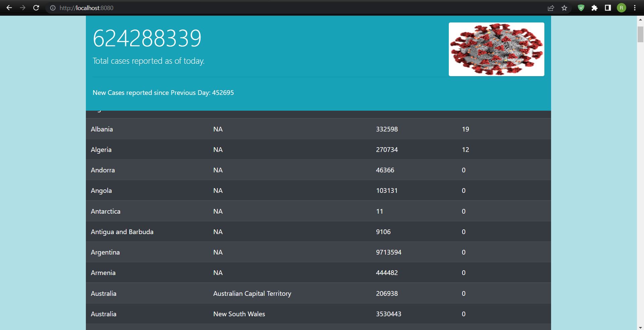
Task: Select the Angola country cell
Action: (x=101, y=191)
